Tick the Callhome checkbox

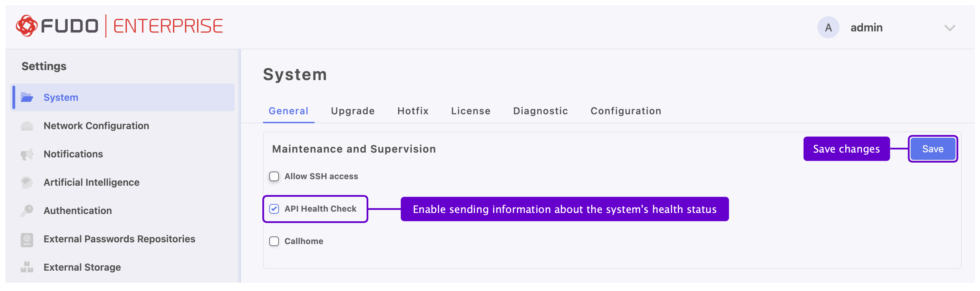(x=274, y=241)
